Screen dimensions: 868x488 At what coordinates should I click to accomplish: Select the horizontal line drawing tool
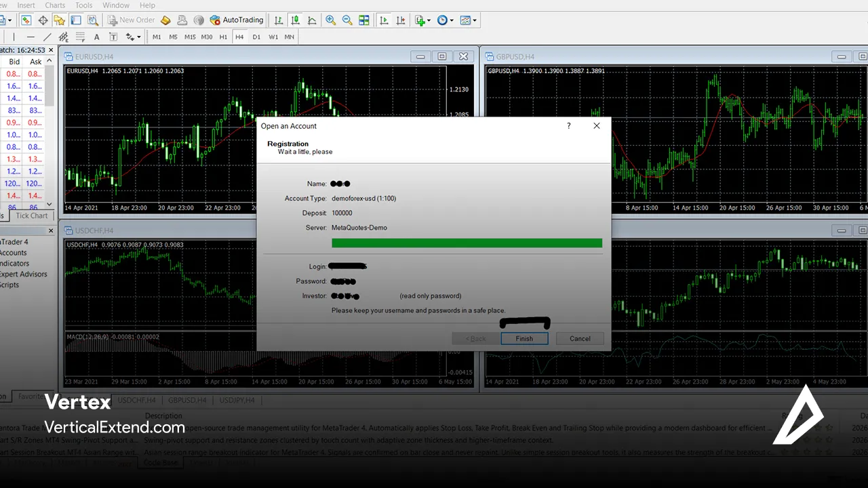(x=31, y=37)
